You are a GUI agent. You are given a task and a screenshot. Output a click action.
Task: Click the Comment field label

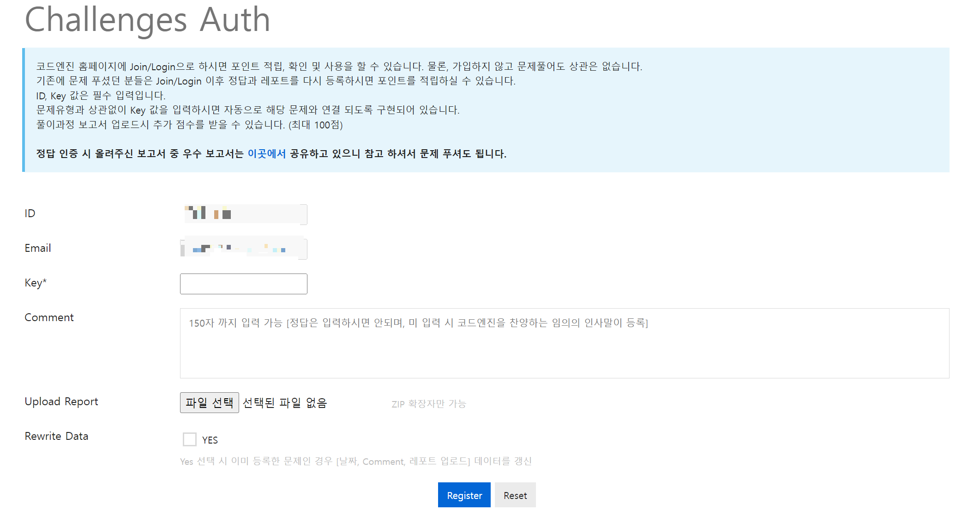(x=49, y=317)
